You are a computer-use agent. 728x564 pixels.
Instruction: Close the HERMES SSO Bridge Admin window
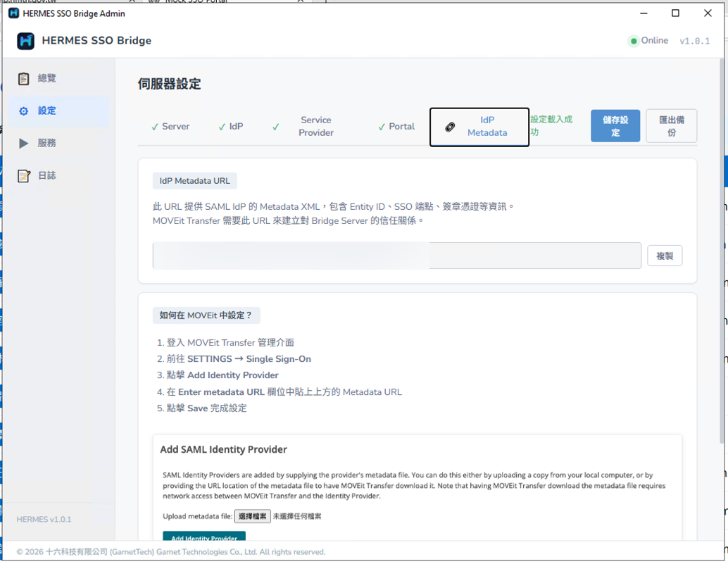[x=708, y=13]
